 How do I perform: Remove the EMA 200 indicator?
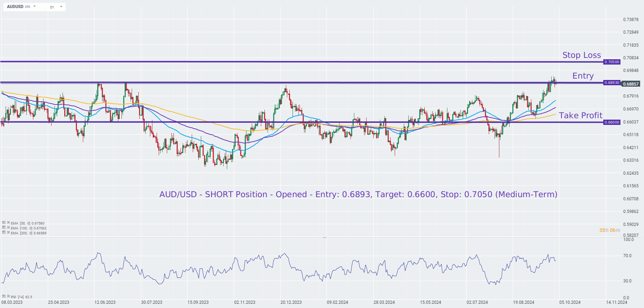8,233
